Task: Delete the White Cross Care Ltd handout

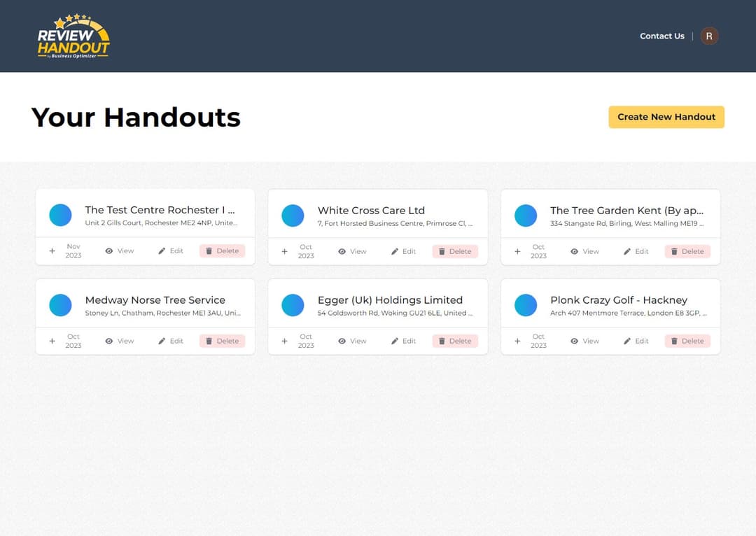Action: [x=454, y=251]
